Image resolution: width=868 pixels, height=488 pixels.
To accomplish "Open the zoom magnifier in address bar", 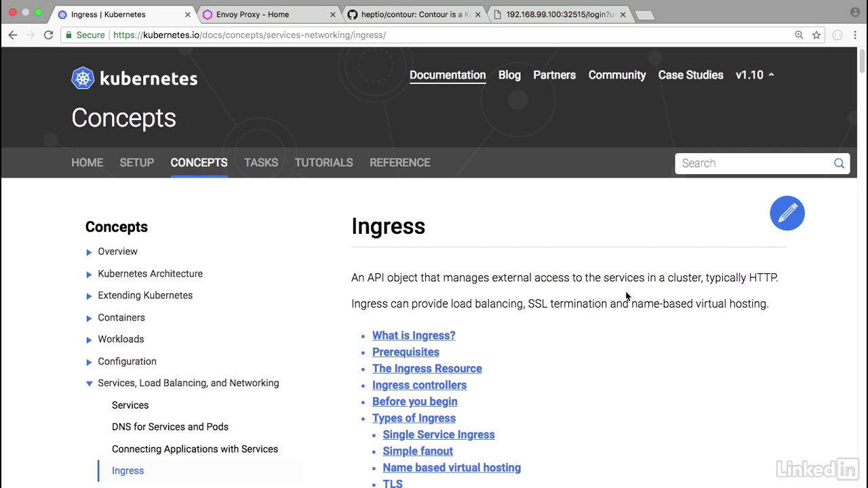I will coord(799,35).
